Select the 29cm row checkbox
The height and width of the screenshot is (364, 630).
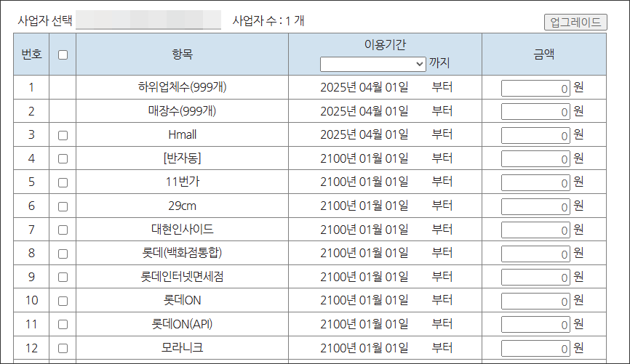pos(63,206)
